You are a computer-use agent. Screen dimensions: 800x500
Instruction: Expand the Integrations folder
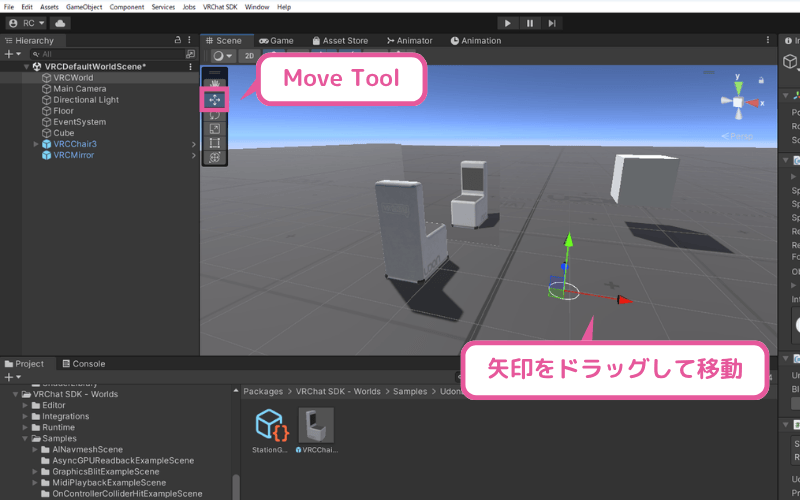[x=25, y=417]
